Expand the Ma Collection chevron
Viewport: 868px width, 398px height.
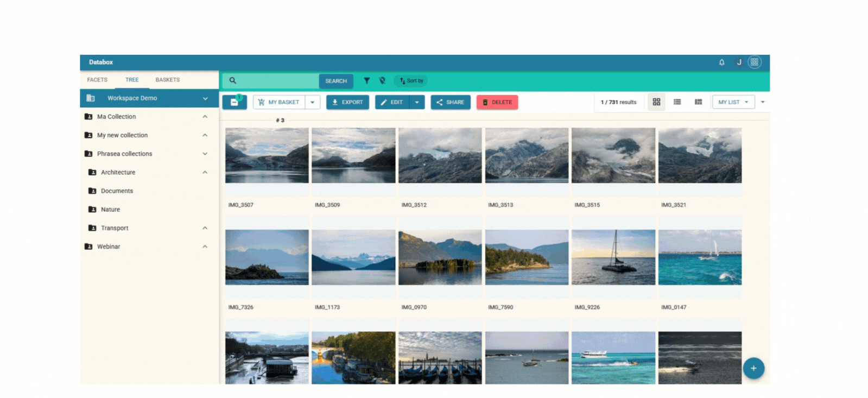click(205, 117)
